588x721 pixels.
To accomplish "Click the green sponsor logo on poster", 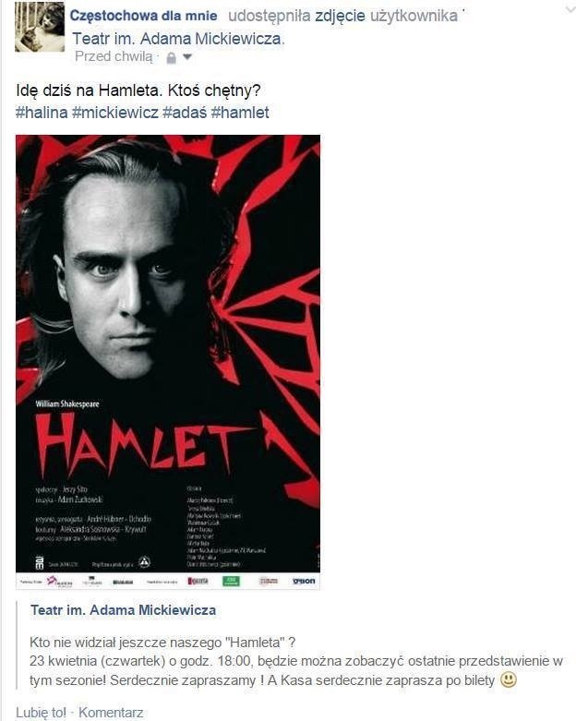I will click(x=231, y=582).
